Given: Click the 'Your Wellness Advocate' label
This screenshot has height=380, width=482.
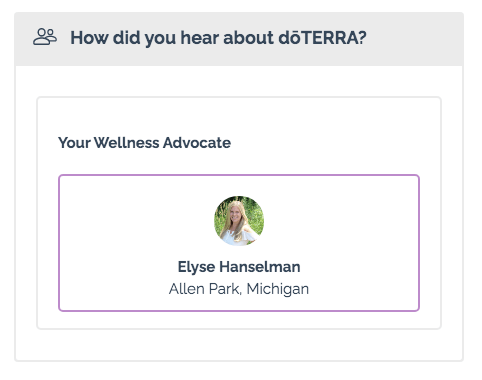Looking at the screenshot, I should [145, 143].
